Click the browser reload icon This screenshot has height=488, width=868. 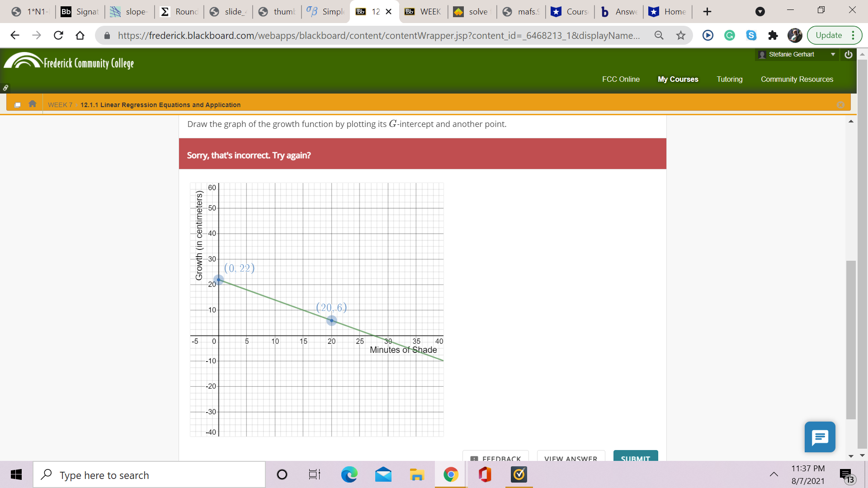click(58, 35)
